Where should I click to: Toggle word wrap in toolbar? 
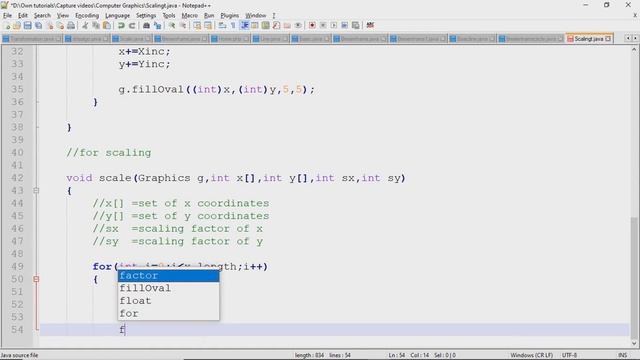[222, 25]
